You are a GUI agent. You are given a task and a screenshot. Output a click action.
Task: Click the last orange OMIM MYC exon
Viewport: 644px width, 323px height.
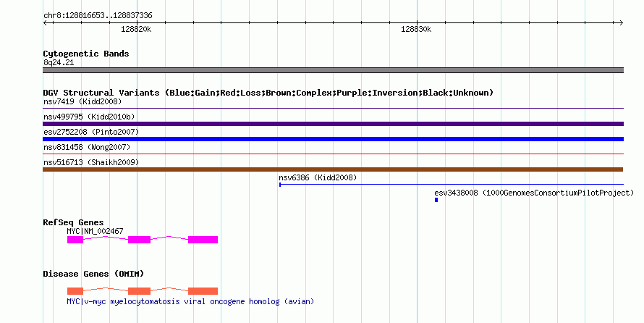(203, 291)
